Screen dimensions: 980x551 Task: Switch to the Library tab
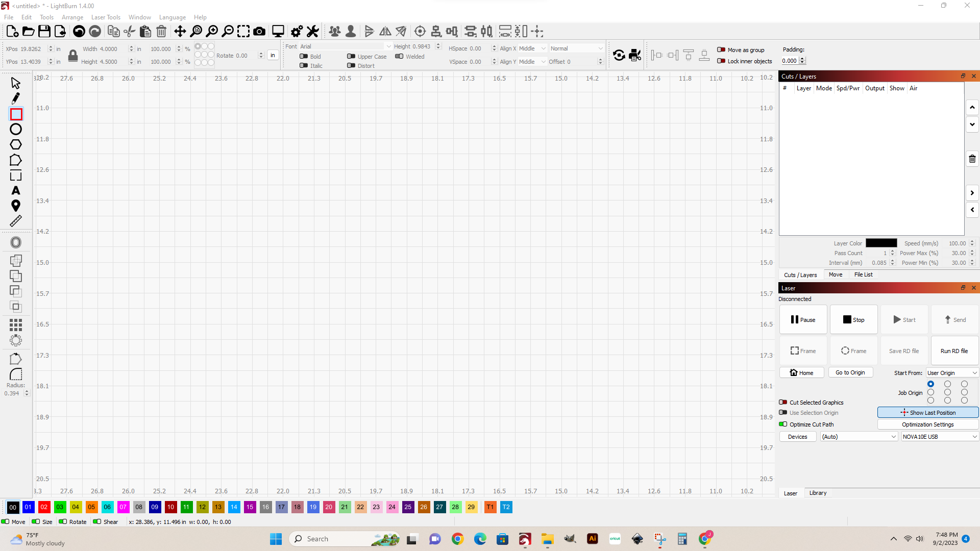click(x=818, y=493)
